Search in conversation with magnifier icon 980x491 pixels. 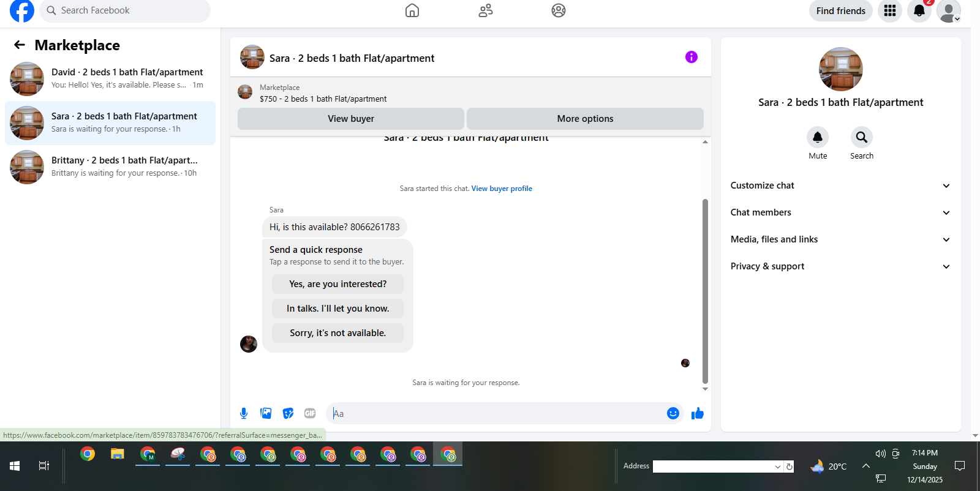pos(862,137)
